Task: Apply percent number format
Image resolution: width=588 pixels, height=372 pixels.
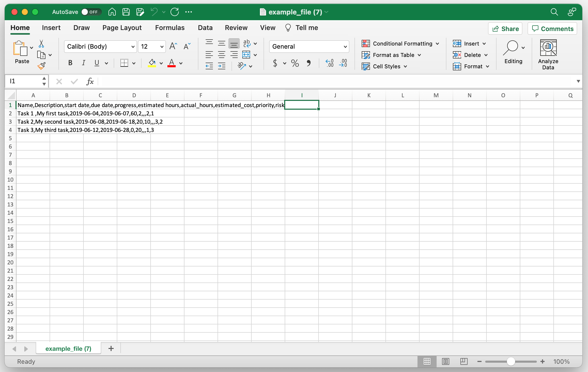Action: click(x=295, y=63)
